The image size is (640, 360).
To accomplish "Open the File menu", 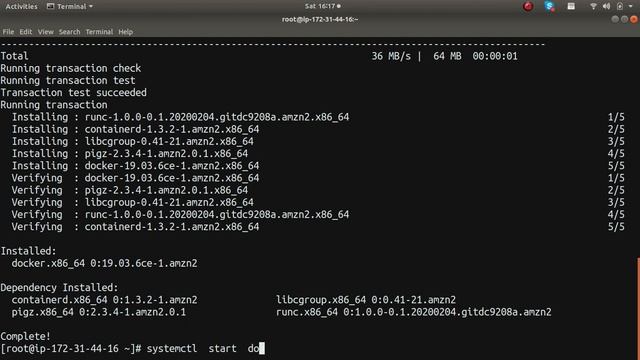I will (8, 32).
